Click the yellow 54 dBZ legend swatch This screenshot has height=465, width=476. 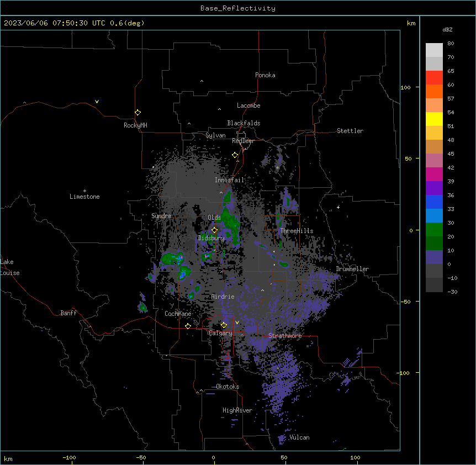click(x=434, y=119)
